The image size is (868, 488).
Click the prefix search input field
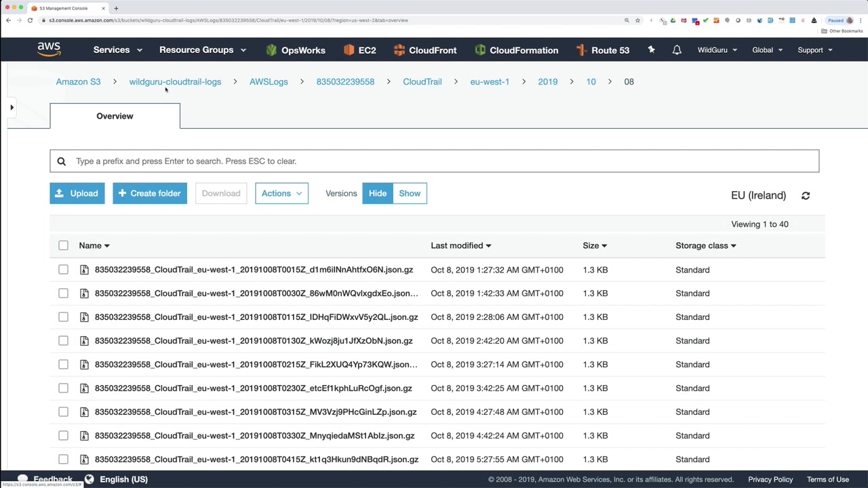(x=434, y=161)
